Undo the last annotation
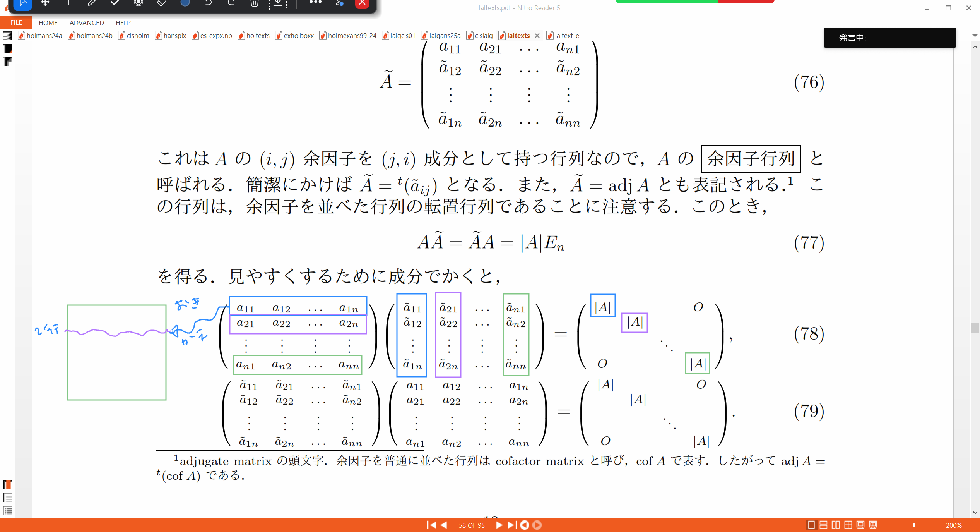980x532 pixels. pyautogui.click(x=208, y=3)
